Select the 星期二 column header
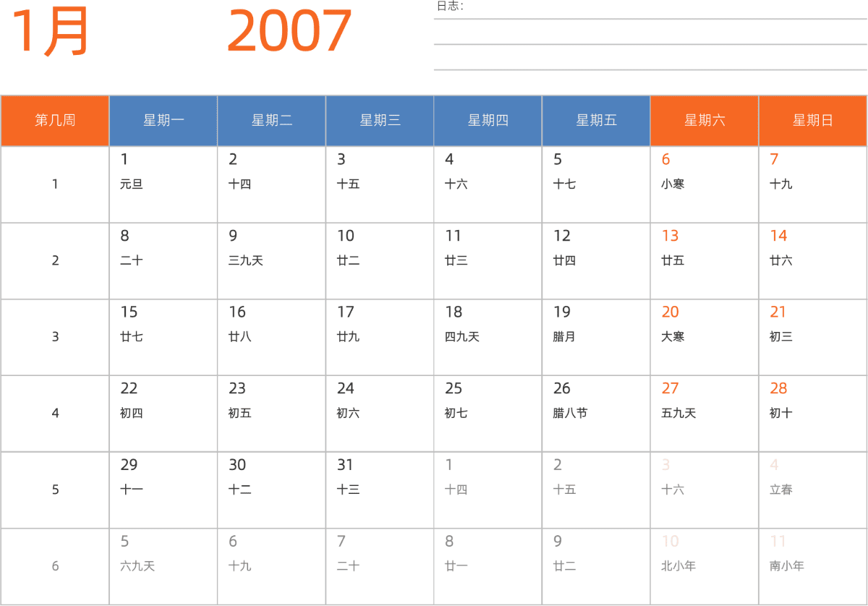Screen dimensions: 868x606 (272, 121)
